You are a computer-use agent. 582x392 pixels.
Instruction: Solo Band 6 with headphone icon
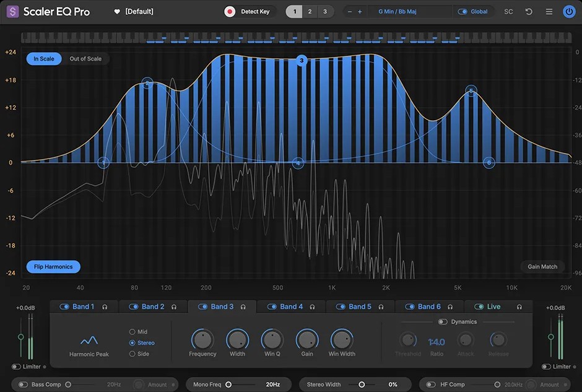pyautogui.click(x=450, y=307)
